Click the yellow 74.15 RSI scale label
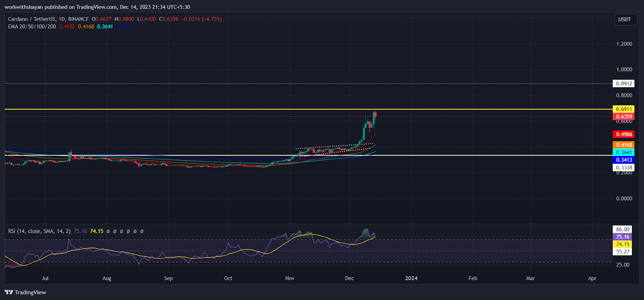 pos(623,244)
